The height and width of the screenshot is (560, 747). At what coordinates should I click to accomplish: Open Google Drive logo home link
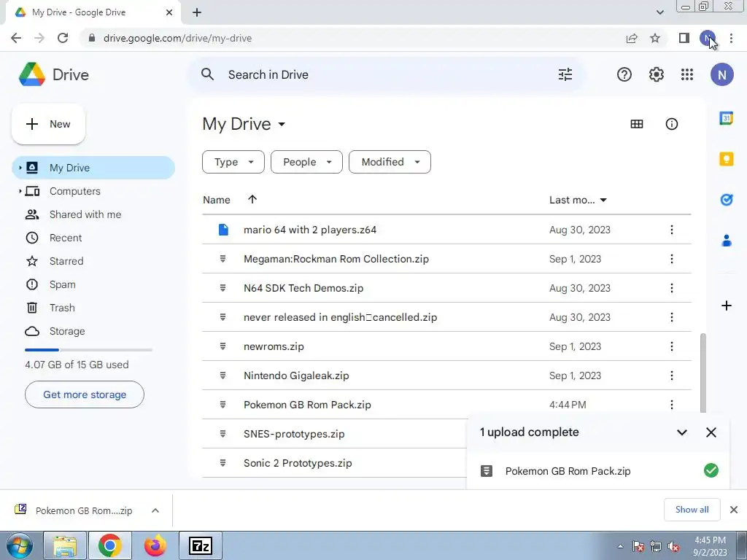[53, 75]
